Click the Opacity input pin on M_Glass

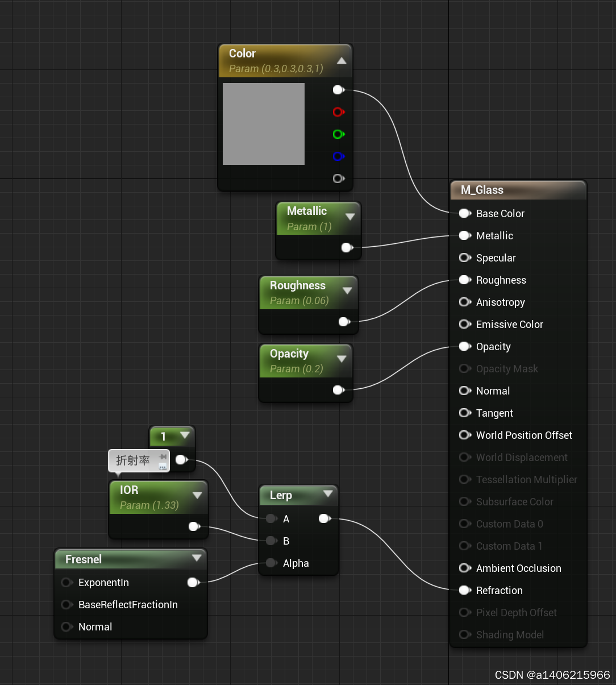(x=465, y=346)
